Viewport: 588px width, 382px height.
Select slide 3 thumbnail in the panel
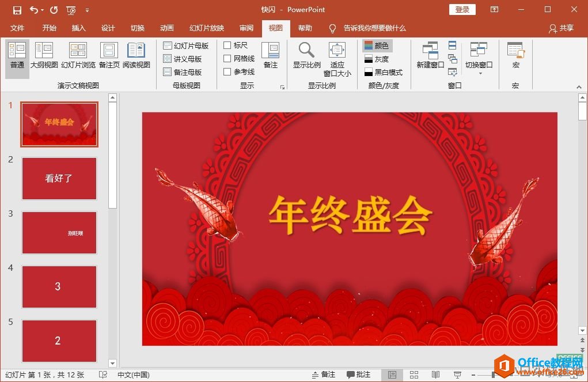[59, 232]
